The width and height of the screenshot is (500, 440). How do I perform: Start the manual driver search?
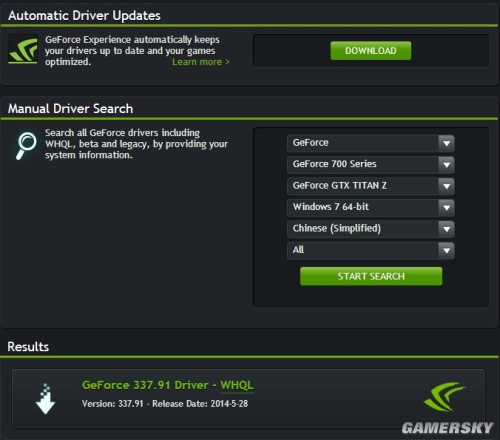[371, 276]
